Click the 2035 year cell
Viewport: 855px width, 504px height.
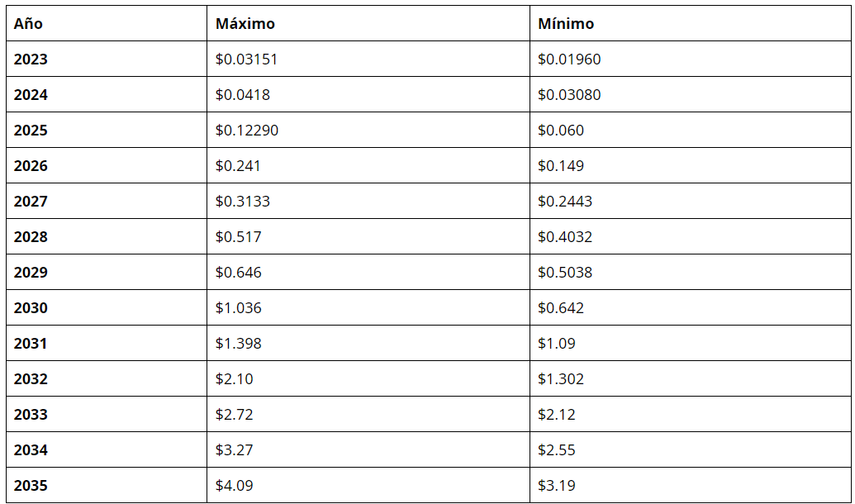31,486
